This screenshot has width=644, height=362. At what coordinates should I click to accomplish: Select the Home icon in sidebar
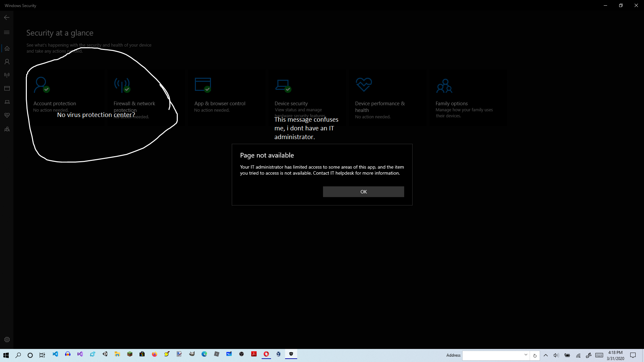[7, 48]
